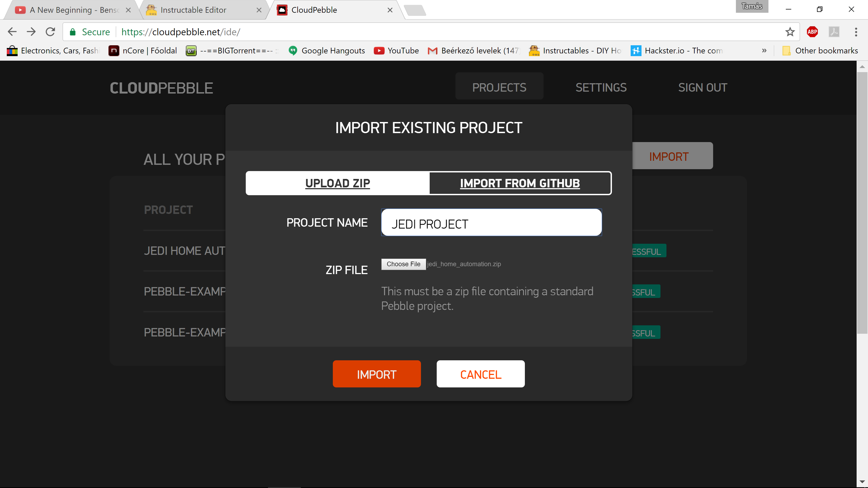Viewport: 868px width, 488px height.
Task: Click the orange Import button
Action: point(377,374)
